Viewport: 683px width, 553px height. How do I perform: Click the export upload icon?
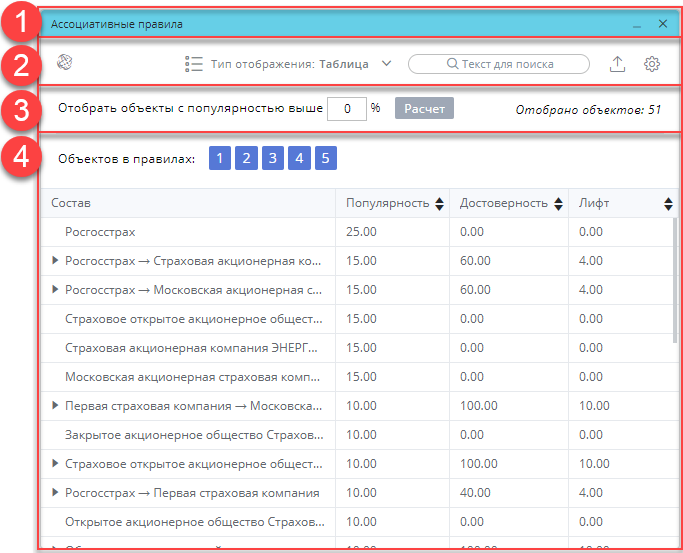pyautogui.click(x=618, y=64)
